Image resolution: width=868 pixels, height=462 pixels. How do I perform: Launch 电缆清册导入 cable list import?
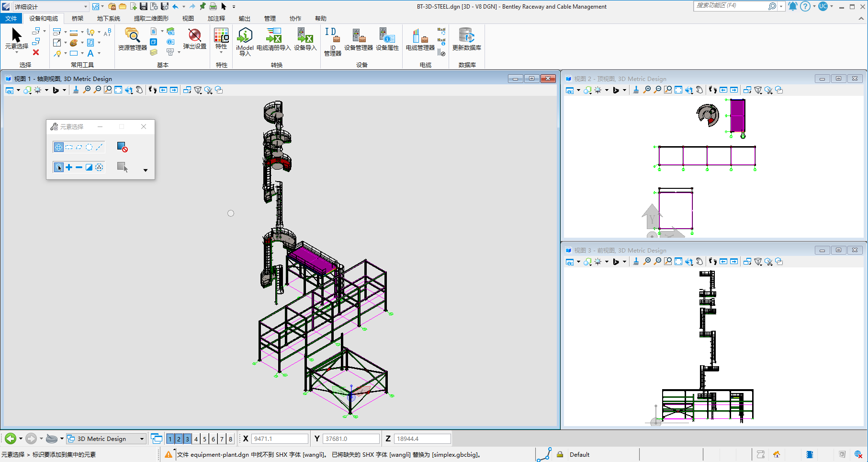(273, 39)
